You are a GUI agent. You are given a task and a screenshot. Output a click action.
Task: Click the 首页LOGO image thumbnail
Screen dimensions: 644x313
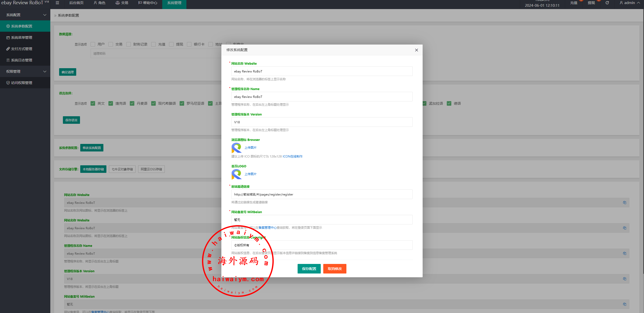pos(236,174)
